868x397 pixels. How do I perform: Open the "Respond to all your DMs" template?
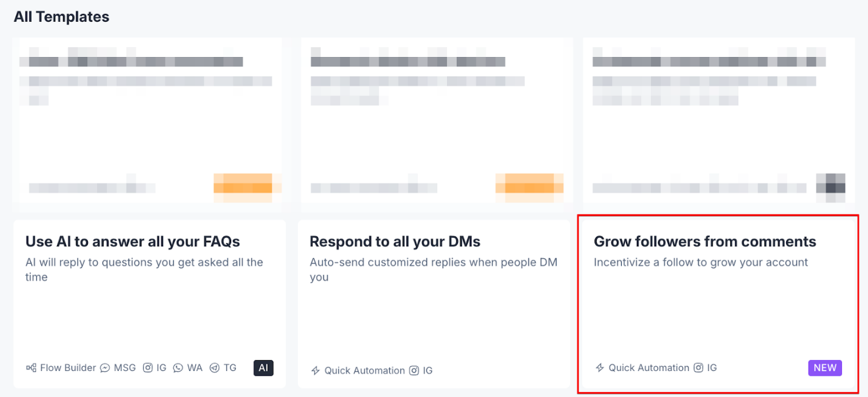(x=395, y=242)
